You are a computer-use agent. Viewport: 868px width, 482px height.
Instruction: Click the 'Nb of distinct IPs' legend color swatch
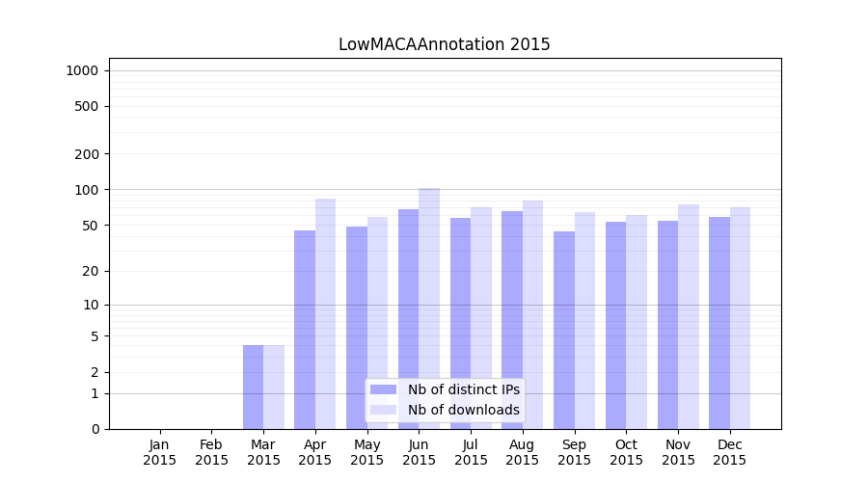point(383,389)
